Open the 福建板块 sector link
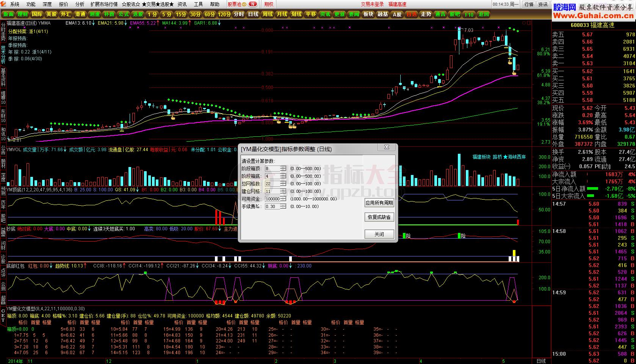636x364 pixels. pyautogui.click(x=481, y=157)
